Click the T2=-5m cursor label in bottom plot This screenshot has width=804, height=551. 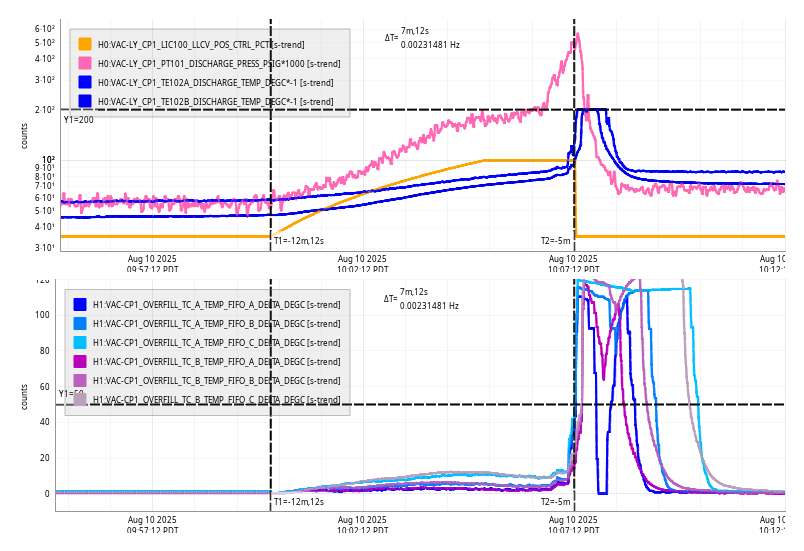click(x=555, y=502)
